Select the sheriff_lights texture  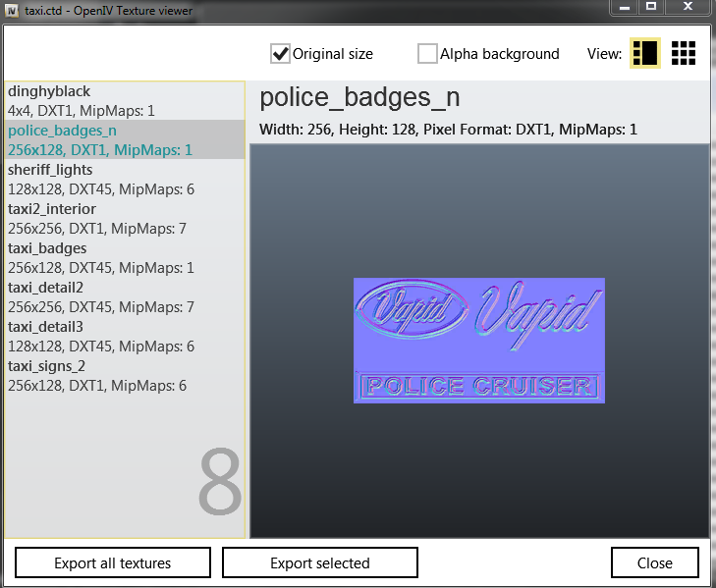coord(125,180)
